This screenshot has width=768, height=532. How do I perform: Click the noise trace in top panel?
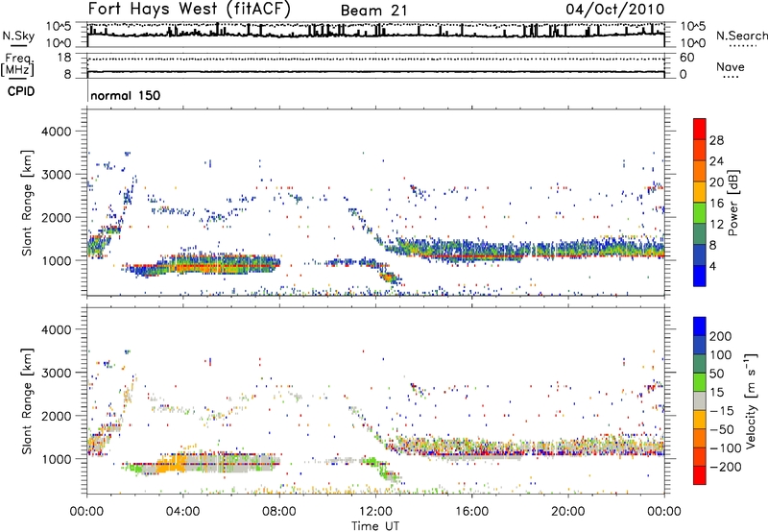(375, 36)
